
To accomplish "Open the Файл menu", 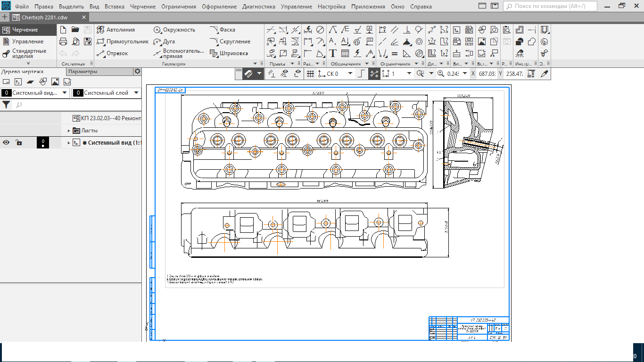I will pyautogui.click(x=22, y=7).
